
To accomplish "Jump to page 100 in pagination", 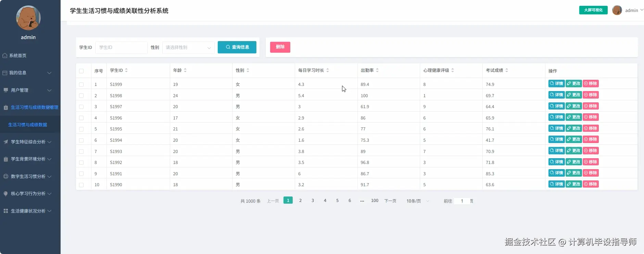I will point(375,201).
